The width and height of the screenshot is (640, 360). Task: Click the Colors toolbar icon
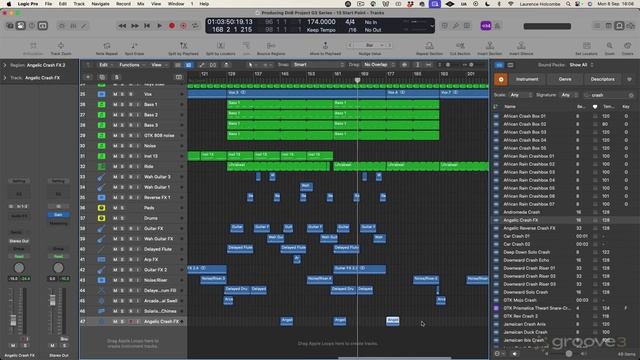click(627, 48)
